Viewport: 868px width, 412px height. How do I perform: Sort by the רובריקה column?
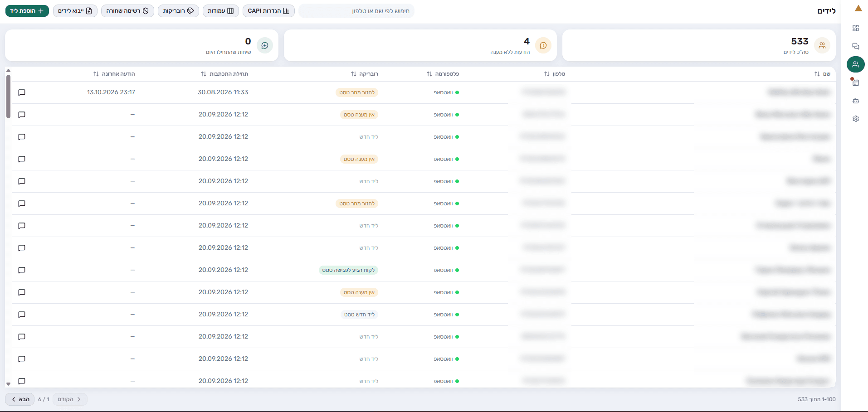pos(364,74)
